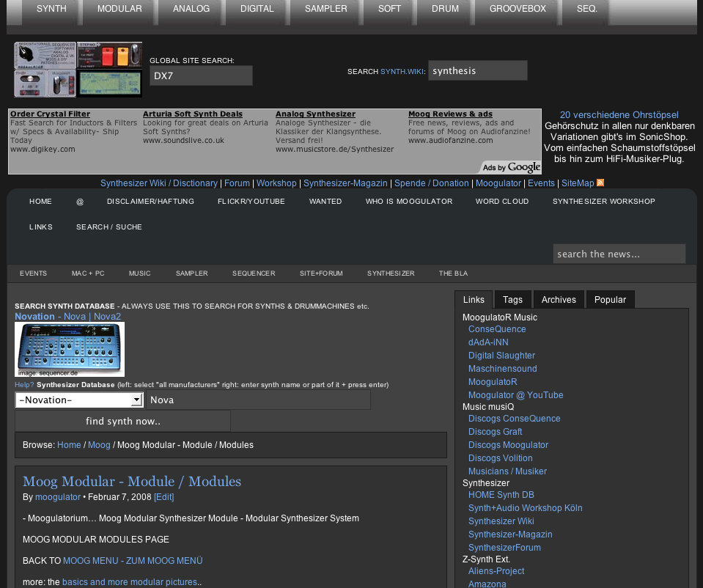Viewport: 703px width, 588px height.
Task: Go to Moog in the Browse breadcrumb
Action: pos(99,445)
